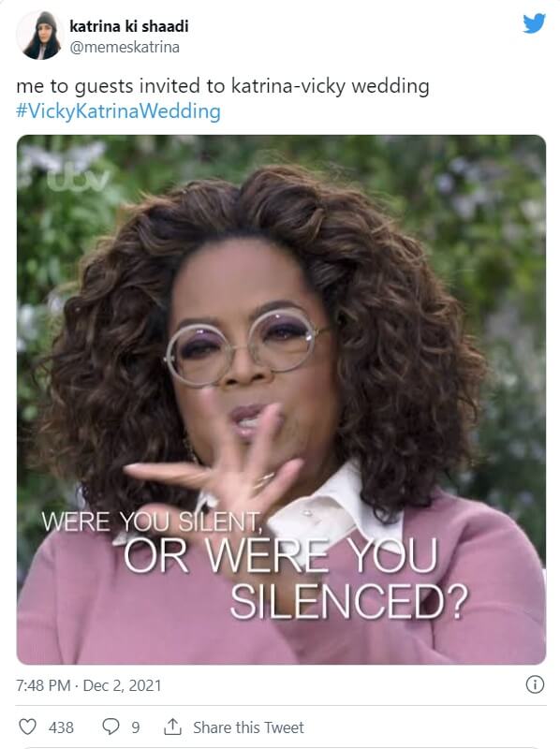The width and height of the screenshot is (560, 749).
Task: Follow the #VickyKatrinaWedding hashtag
Action: tap(119, 111)
